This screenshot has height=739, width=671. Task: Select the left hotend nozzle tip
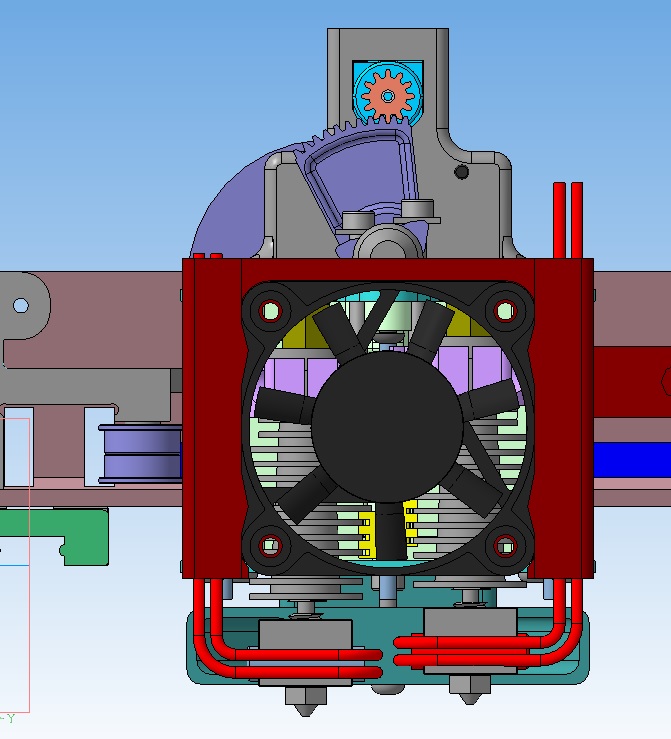tap(305, 701)
